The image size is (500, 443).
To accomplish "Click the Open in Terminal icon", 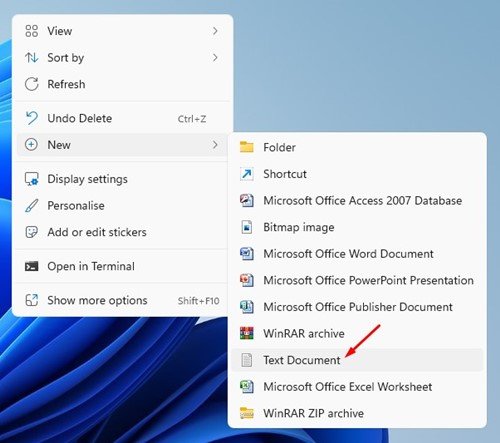I will (32, 266).
